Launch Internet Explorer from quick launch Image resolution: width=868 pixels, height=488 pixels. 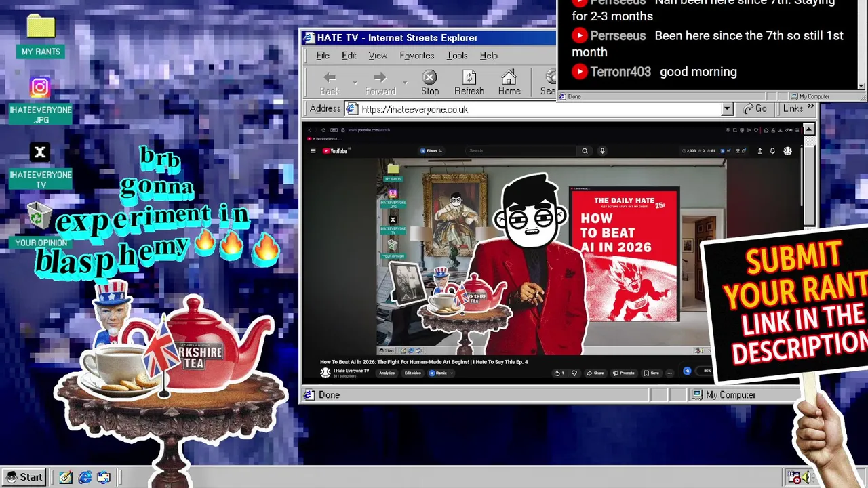point(85,477)
